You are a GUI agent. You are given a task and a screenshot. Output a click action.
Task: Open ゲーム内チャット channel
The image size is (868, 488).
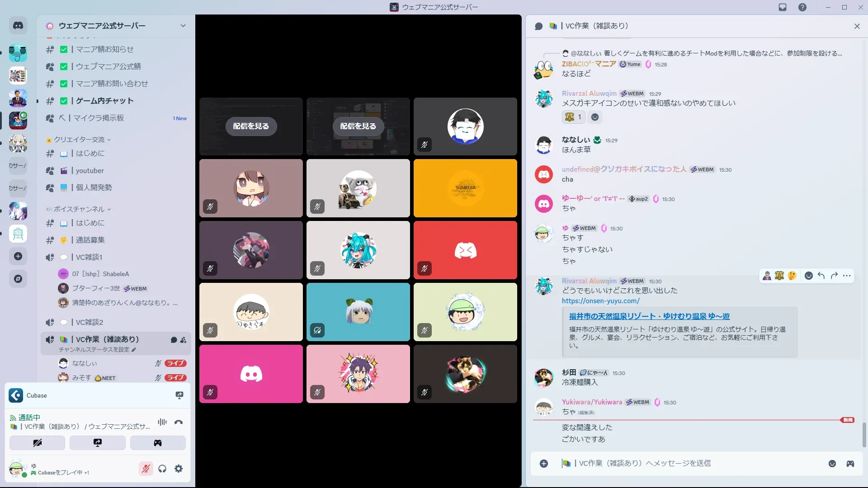[104, 101]
